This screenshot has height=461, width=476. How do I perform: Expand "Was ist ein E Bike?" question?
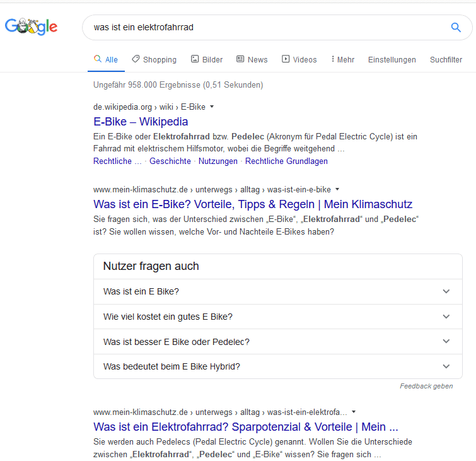(278, 291)
